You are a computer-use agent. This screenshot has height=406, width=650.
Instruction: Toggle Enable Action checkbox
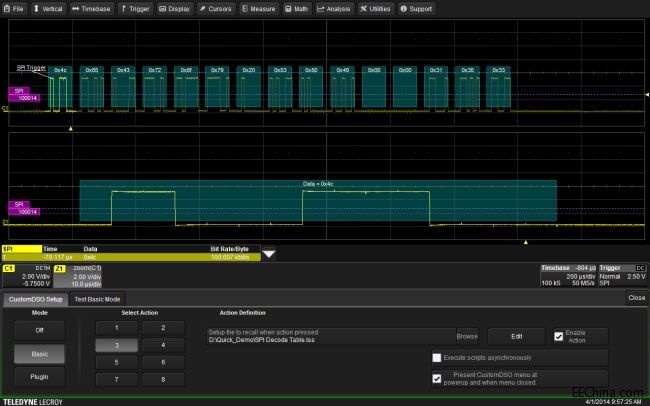tap(559, 336)
